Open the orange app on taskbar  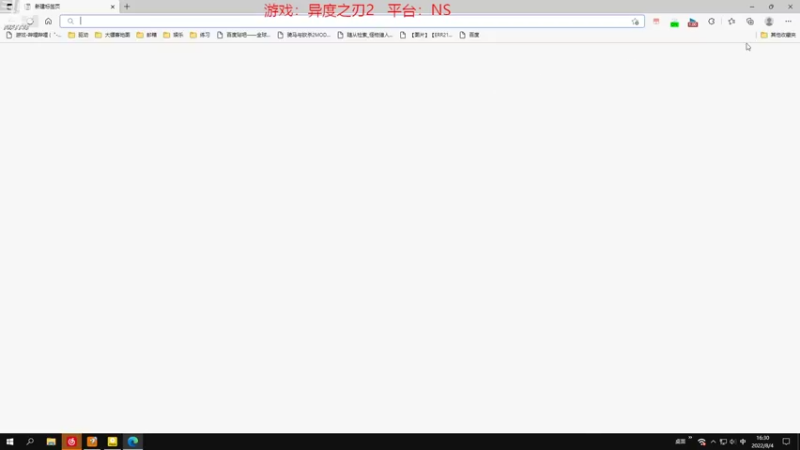point(92,442)
